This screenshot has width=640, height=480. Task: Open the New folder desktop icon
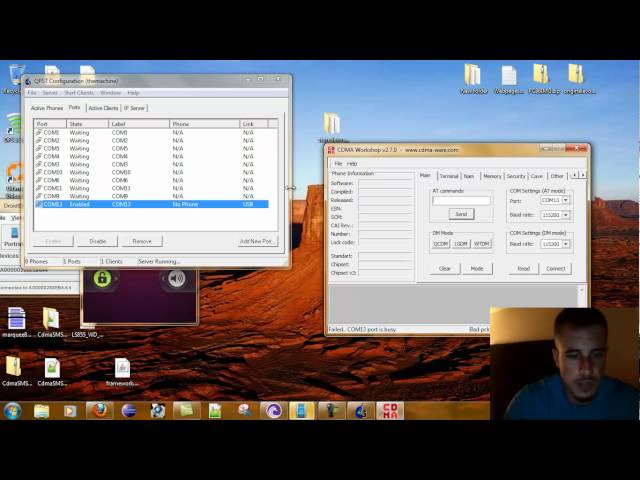[x=473, y=79]
